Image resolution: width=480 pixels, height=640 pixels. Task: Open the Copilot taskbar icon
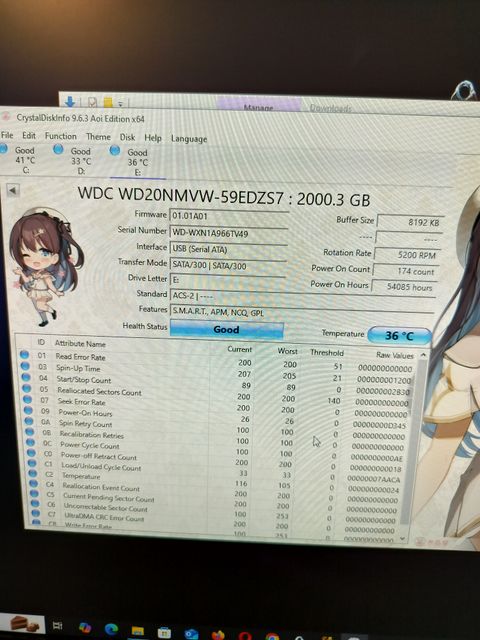(x=85, y=627)
